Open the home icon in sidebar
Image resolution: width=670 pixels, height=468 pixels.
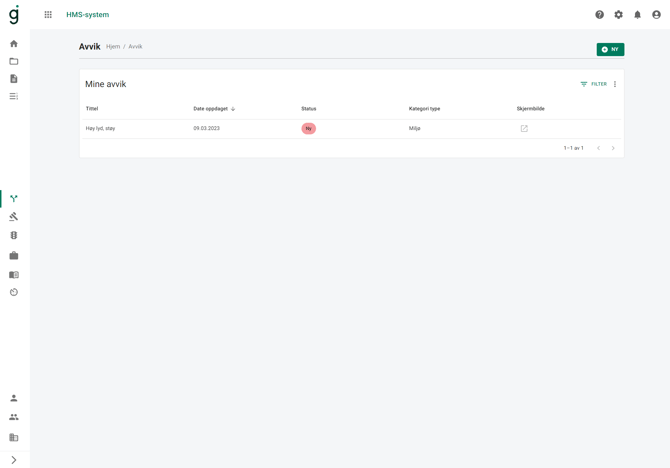[14, 44]
